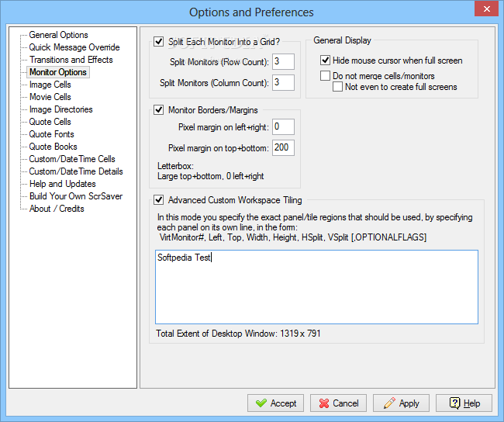The width and height of the screenshot is (504, 422).
Task: Click the red X Cancel icon
Action: point(324,403)
